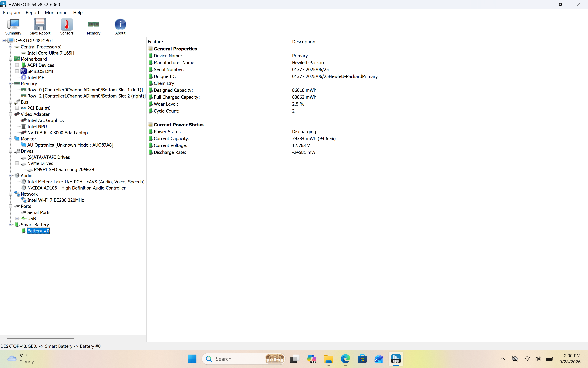Select PM9F1 SED Samsung 2048GB drive
588x368 pixels.
(64, 169)
